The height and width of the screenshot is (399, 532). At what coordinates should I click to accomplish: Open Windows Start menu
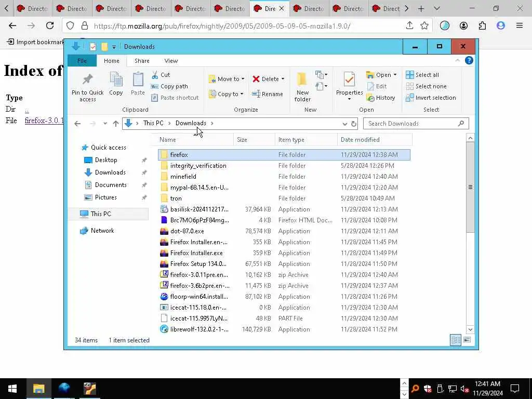tap(12, 389)
